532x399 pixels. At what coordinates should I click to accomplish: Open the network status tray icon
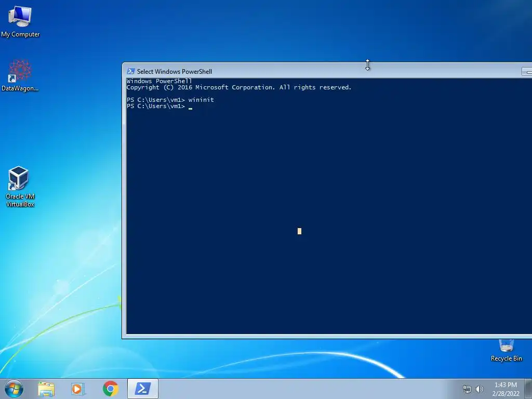click(467, 389)
